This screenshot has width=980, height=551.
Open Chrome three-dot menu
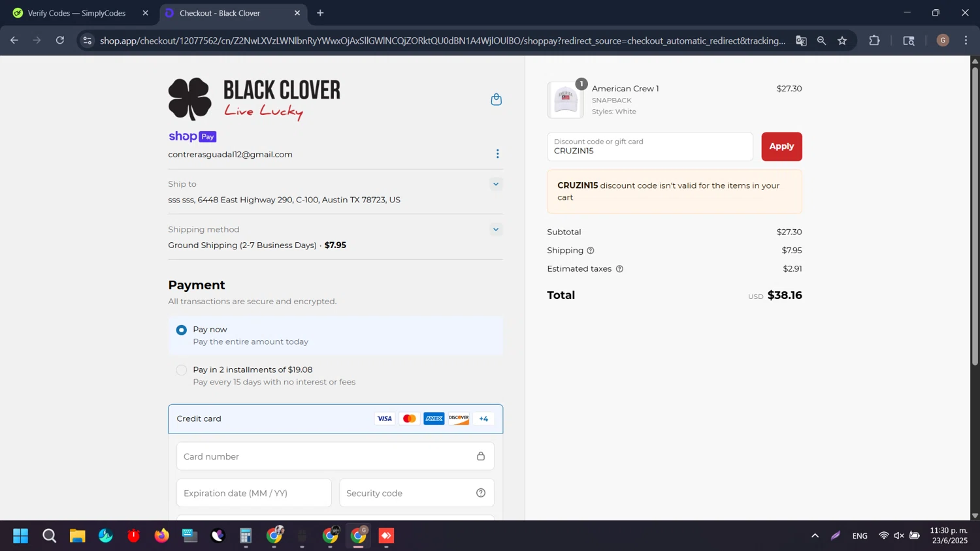point(966,40)
